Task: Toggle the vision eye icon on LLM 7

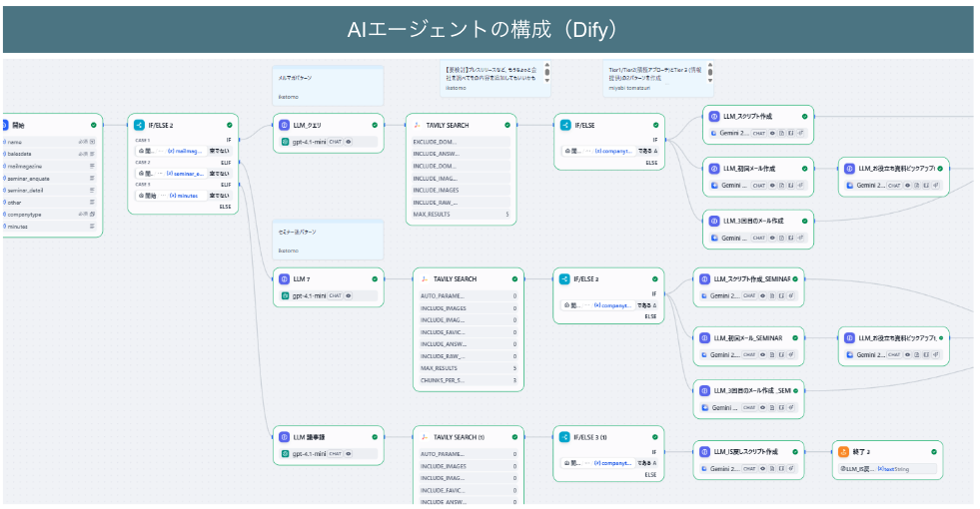Action: click(349, 296)
